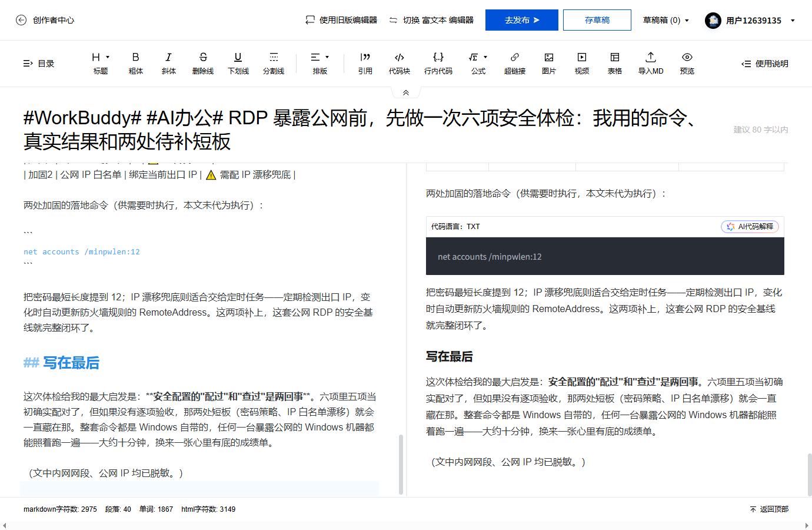Apply italic (斜体) formatting
Viewport: 812px width, 530px height.
tap(169, 63)
